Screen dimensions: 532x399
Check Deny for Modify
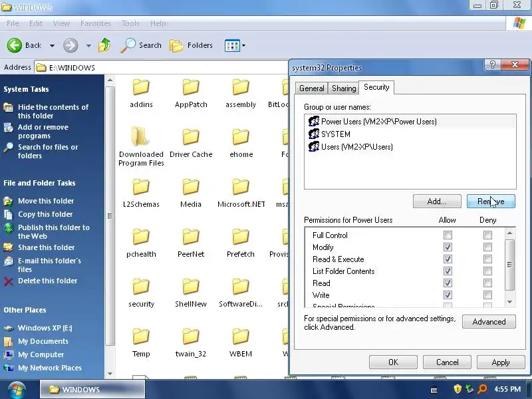tap(487, 247)
